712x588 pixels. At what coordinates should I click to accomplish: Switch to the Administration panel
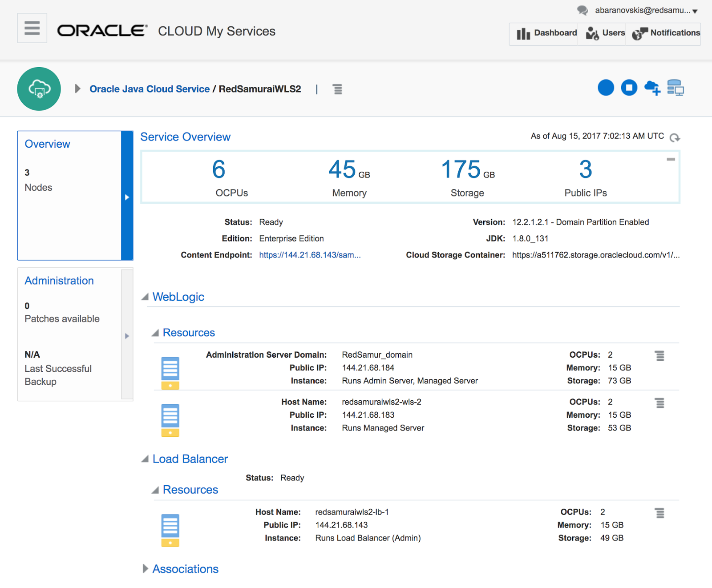coord(59,281)
